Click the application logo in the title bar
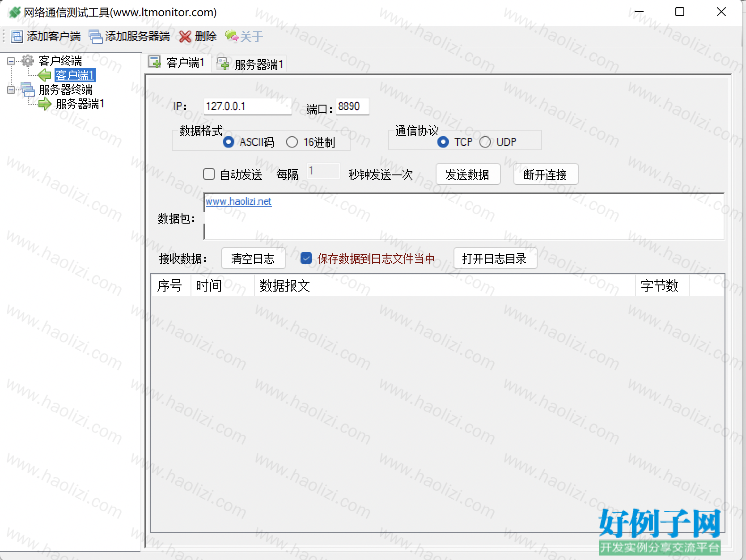The width and height of the screenshot is (746, 560). tap(14, 12)
